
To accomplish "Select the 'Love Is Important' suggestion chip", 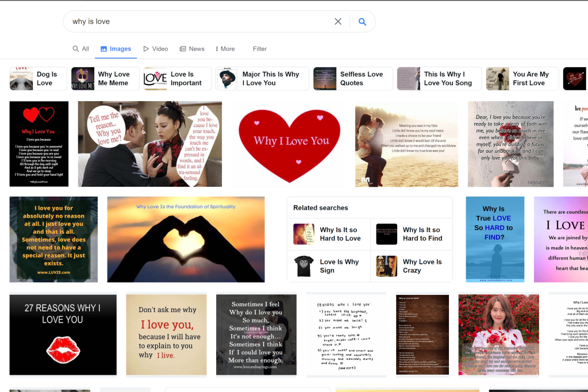I will 177,79.
